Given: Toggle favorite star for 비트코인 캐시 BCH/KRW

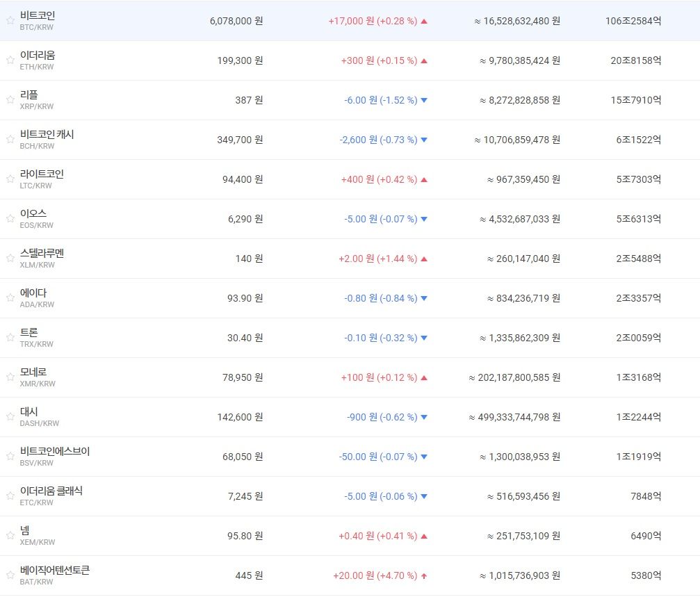Looking at the screenshot, I should (x=10, y=140).
